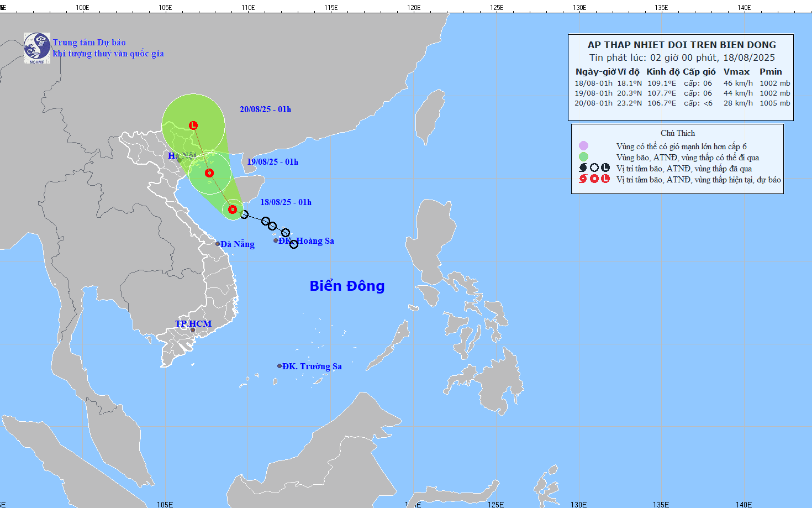Click latitude value '20.3°N'
The height and width of the screenshot is (508, 812).
coord(629,93)
